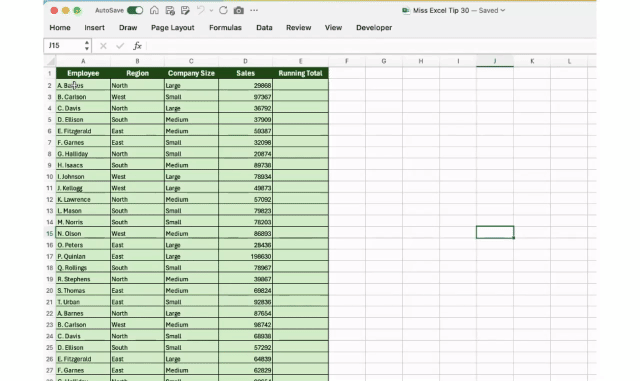Click the Sales value in P. Quinlan's row
The image size is (640, 381).
[245, 256]
